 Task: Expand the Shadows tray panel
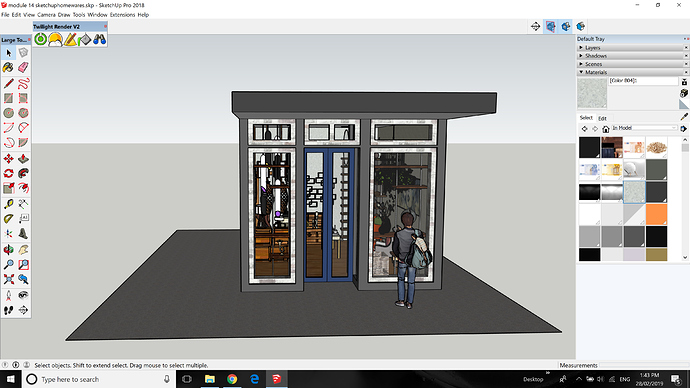point(581,56)
